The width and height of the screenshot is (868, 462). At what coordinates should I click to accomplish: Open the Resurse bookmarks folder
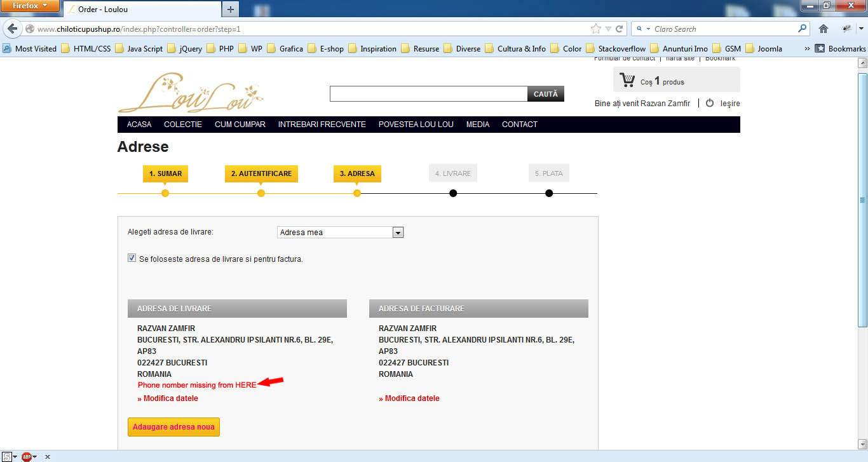(x=420, y=48)
